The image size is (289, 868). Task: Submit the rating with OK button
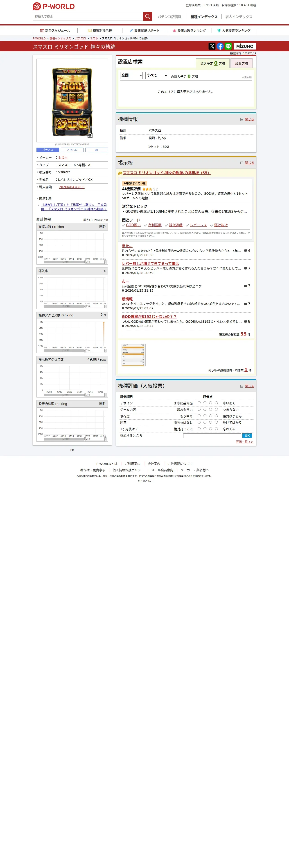(247, 436)
